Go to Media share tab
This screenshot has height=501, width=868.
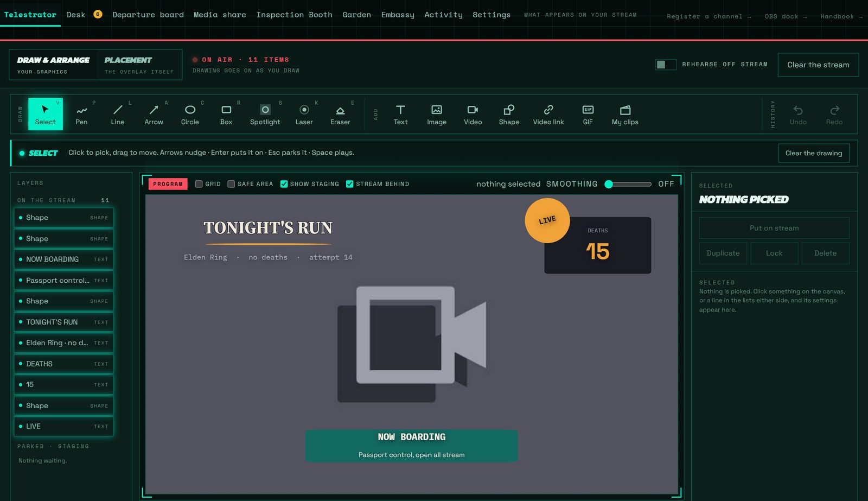220,15
